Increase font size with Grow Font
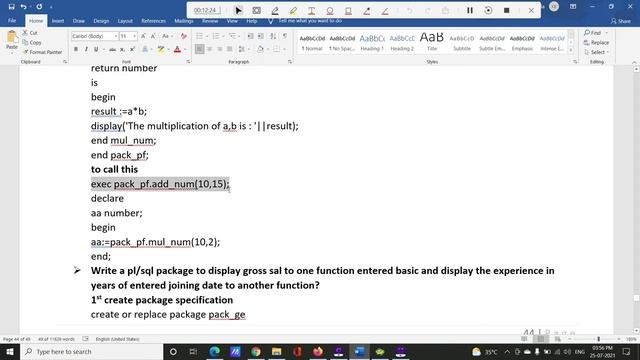The height and width of the screenshot is (360, 640). click(x=143, y=36)
